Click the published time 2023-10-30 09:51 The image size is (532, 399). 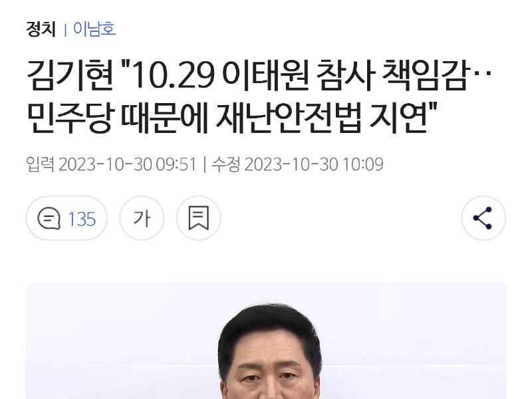click(x=128, y=164)
